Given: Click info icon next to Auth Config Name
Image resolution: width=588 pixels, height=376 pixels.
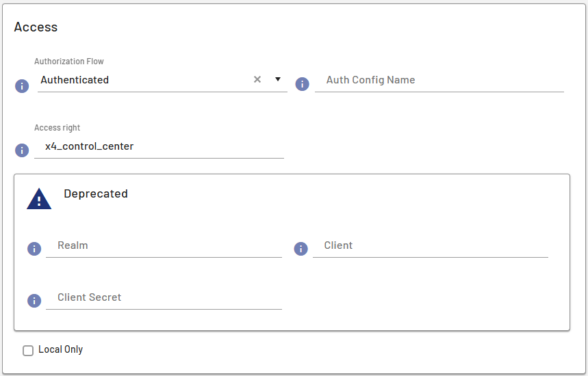Looking at the screenshot, I should pos(302,83).
